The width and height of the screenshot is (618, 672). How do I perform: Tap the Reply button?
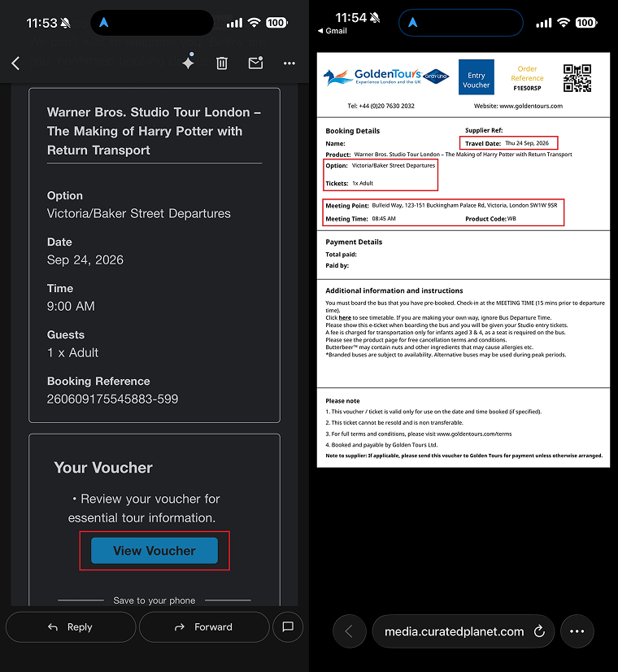(x=71, y=627)
